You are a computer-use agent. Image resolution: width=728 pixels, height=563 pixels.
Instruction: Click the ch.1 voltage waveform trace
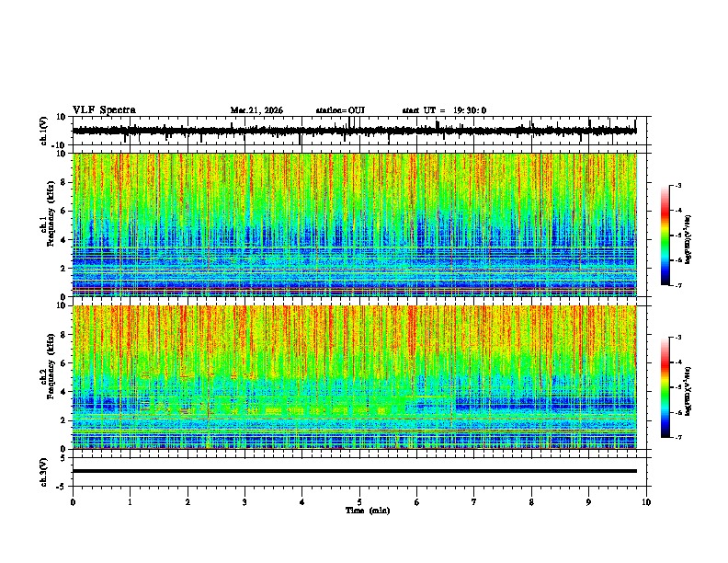pos(354,131)
